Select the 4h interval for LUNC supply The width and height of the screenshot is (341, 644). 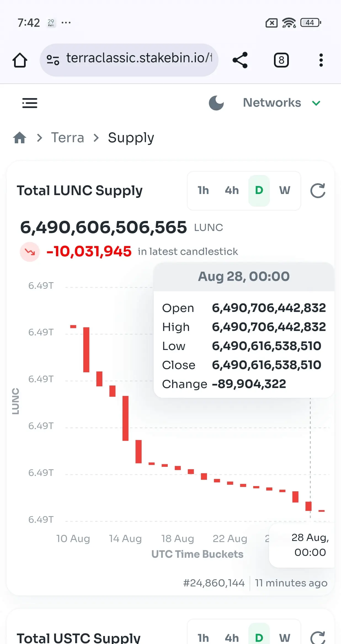point(232,190)
